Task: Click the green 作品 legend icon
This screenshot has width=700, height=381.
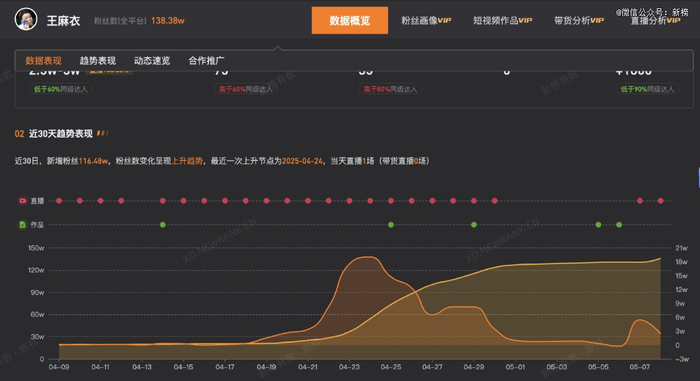Action: (x=22, y=224)
